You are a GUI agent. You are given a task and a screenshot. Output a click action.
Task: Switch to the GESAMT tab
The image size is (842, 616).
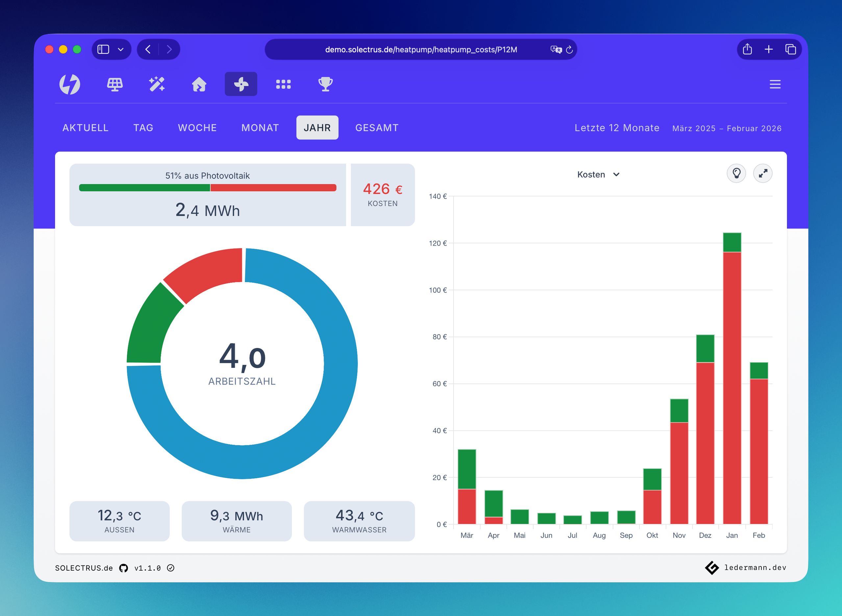[x=377, y=128]
